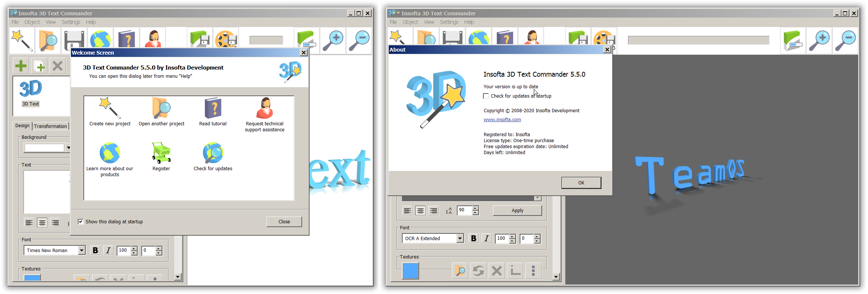Click the Zoom In magnifier in left window toolbar
Viewport: 868px width, 294px height.
(x=333, y=40)
